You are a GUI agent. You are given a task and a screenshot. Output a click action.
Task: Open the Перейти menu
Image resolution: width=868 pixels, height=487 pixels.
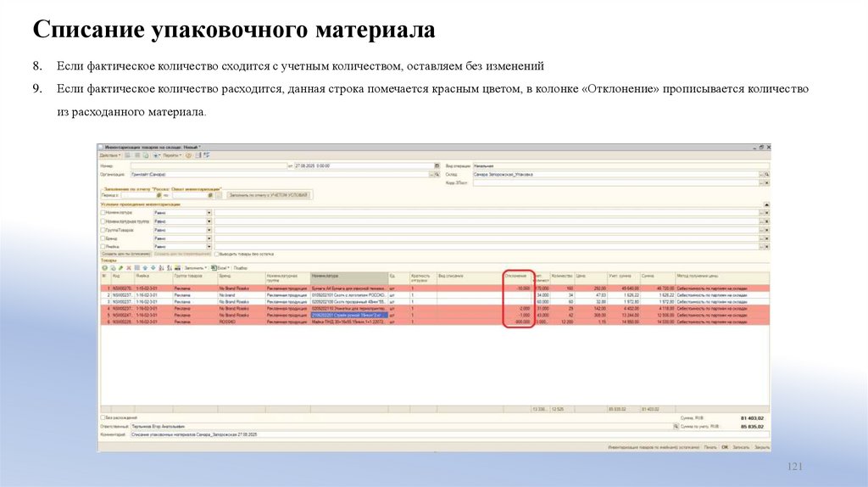click(x=171, y=155)
